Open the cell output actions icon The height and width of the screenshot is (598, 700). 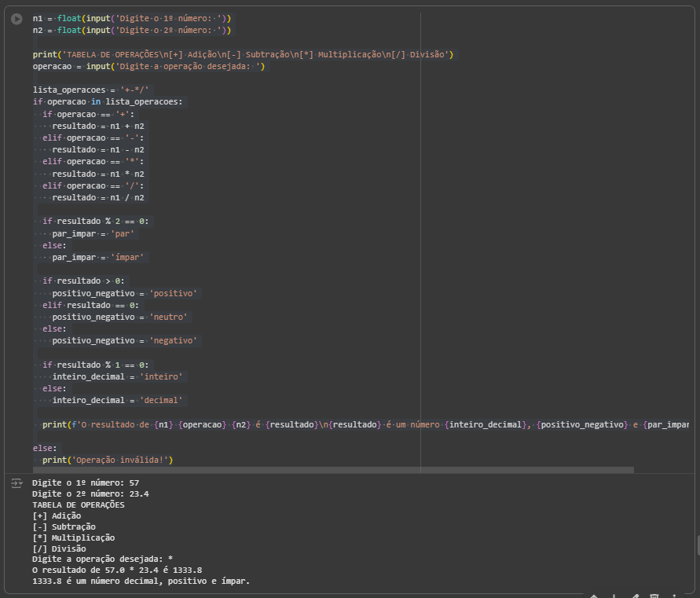[x=16, y=483]
